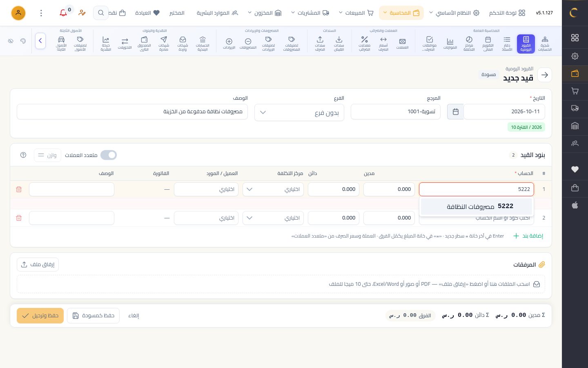Expand مركز التكلفة dropdown in row 2

point(273,218)
